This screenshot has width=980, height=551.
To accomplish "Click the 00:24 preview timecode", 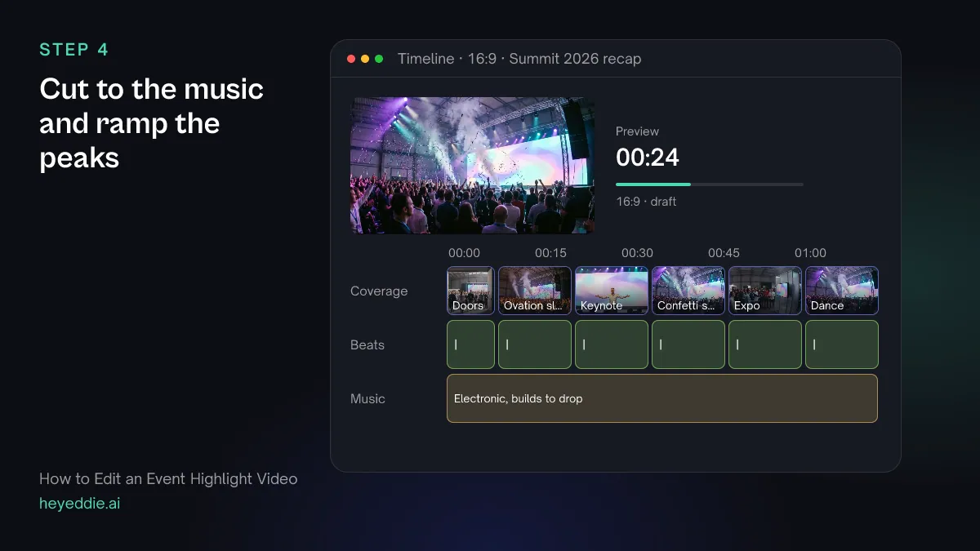I will tap(648, 157).
